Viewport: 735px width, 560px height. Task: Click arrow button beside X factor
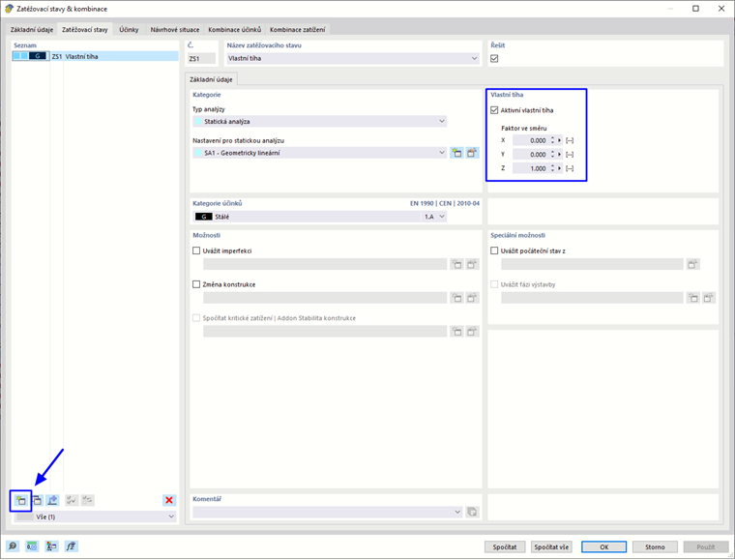[x=560, y=140]
